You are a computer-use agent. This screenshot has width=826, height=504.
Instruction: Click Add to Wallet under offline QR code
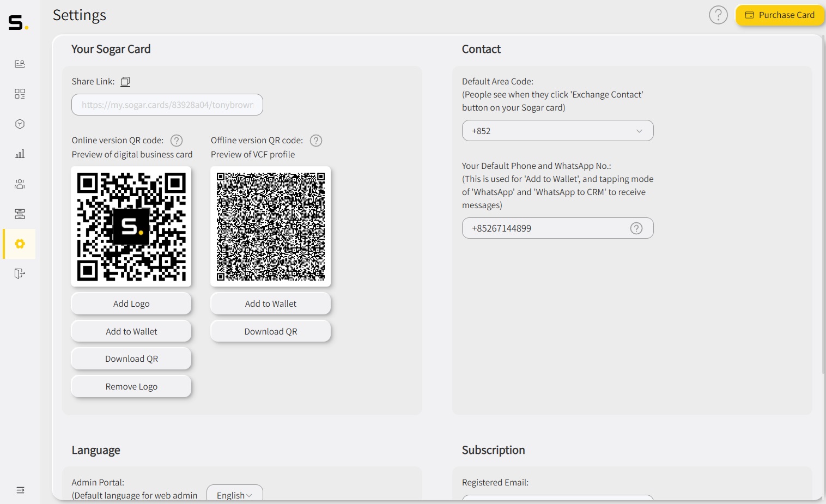point(271,303)
